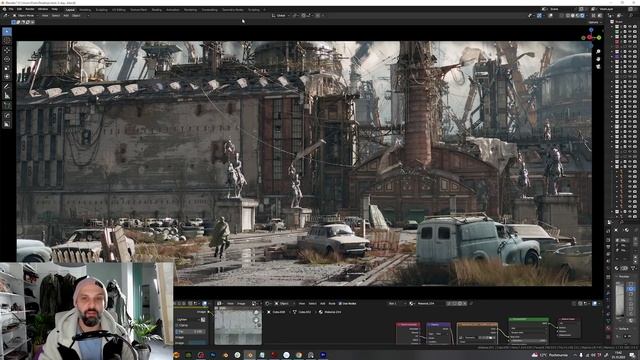Open node editor Object type dropdown
The height and width of the screenshot is (360, 640).
(x=284, y=304)
